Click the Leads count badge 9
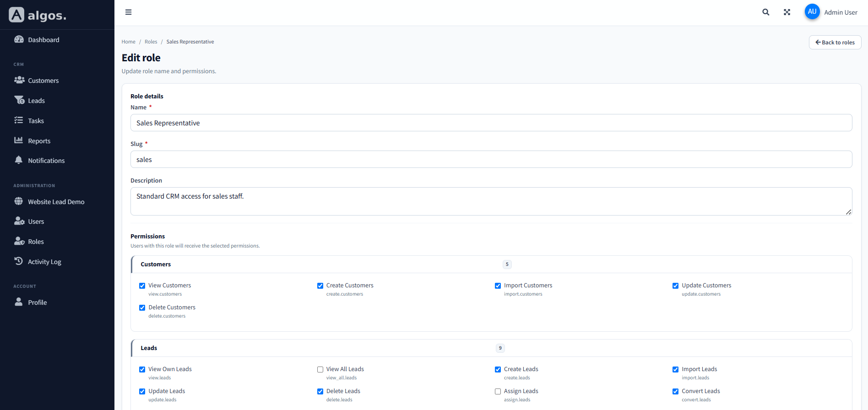 pos(500,348)
